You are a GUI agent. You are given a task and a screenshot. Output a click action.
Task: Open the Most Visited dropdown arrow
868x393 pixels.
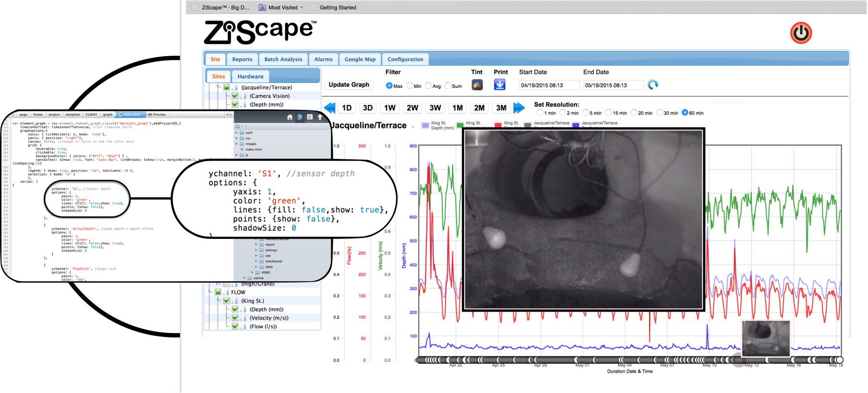tap(301, 7)
